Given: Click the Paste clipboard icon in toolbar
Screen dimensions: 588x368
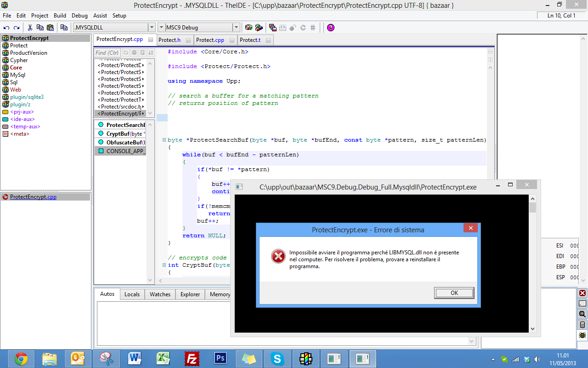Looking at the screenshot, I should point(50,28).
